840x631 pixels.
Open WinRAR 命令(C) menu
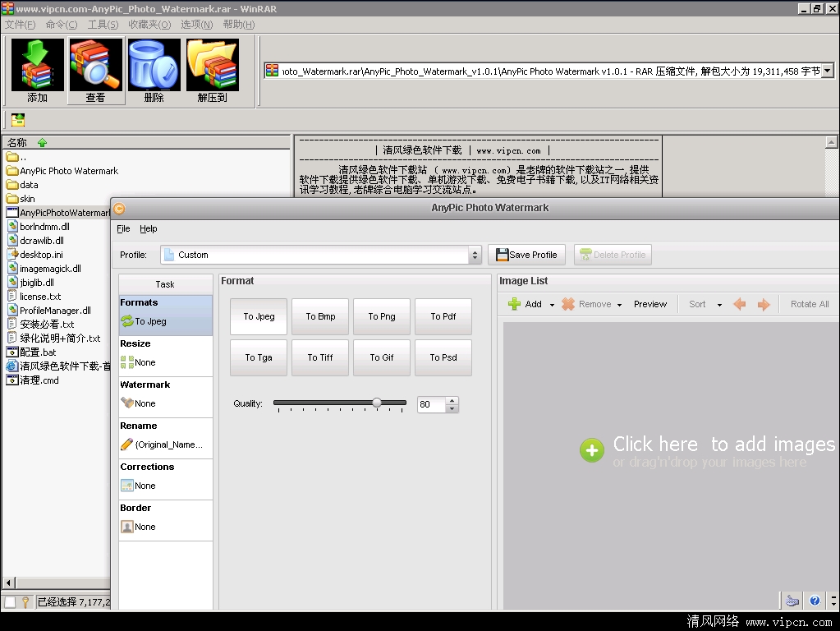[62, 25]
